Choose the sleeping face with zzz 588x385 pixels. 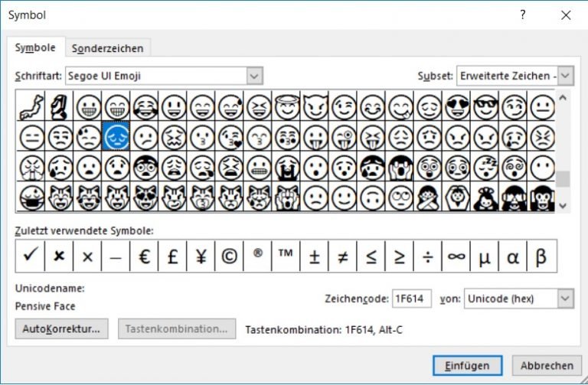coord(485,167)
